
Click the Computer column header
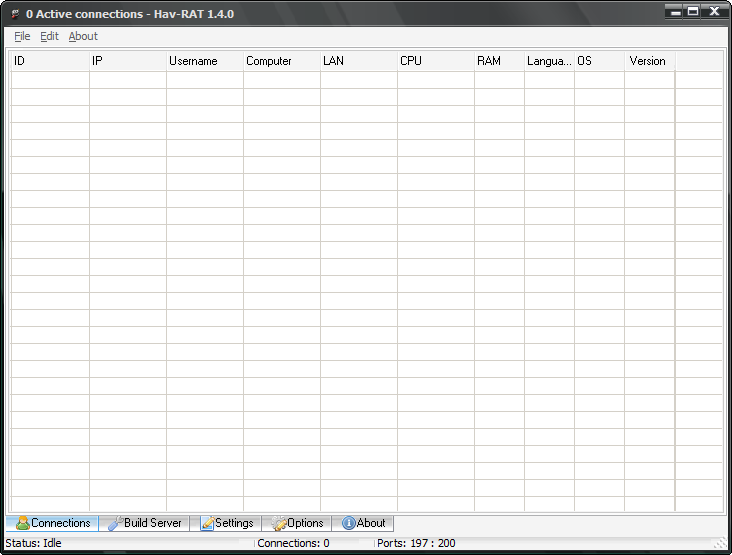click(281, 61)
